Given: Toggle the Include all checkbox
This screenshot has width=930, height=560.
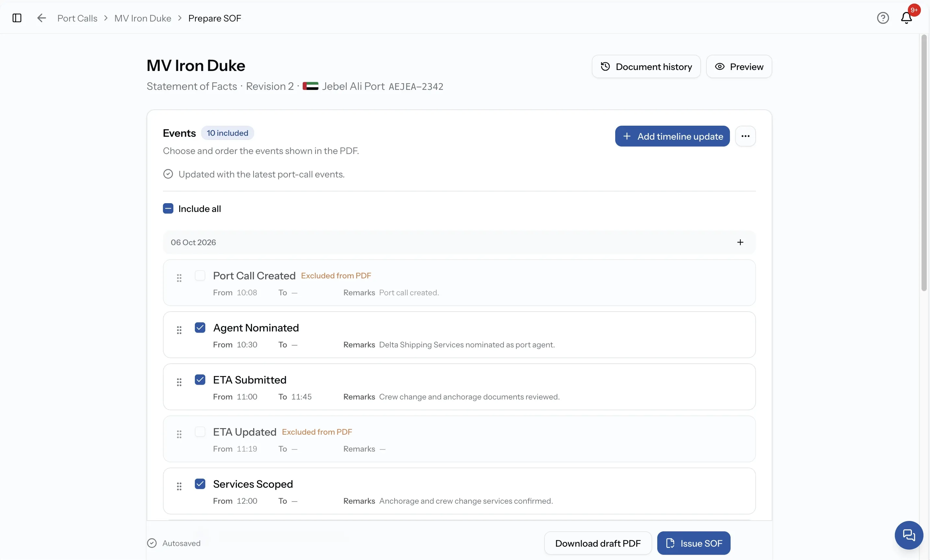Looking at the screenshot, I should coord(168,209).
